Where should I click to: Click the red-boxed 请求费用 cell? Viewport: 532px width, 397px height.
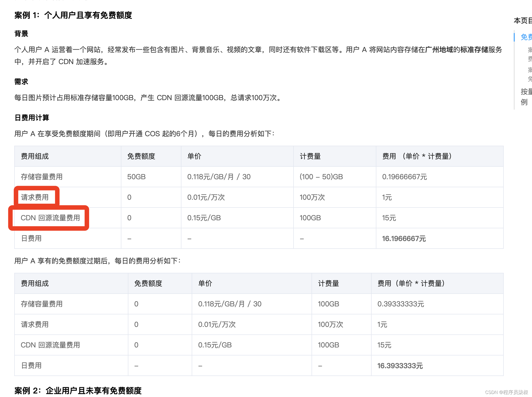click(35, 197)
